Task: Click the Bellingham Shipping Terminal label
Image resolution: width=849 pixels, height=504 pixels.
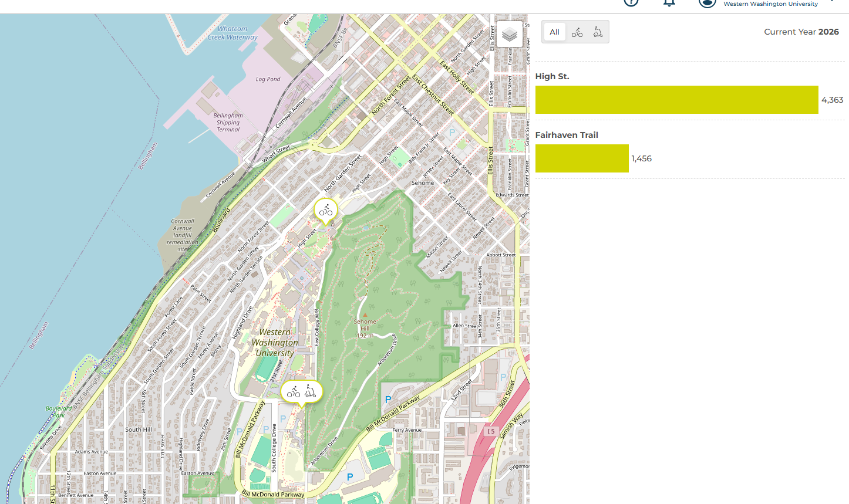Action: (x=228, y=123)
